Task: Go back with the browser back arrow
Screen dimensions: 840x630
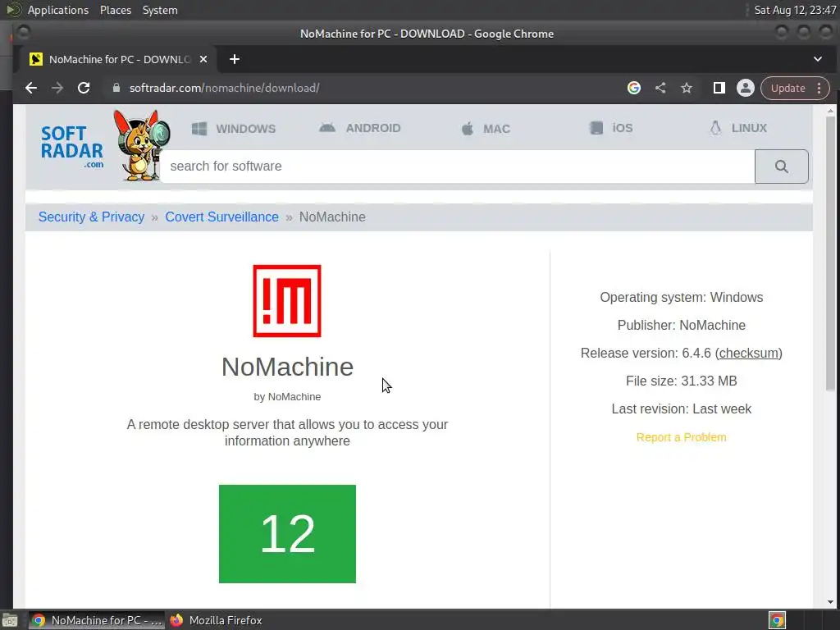Action: pos(31,88)
